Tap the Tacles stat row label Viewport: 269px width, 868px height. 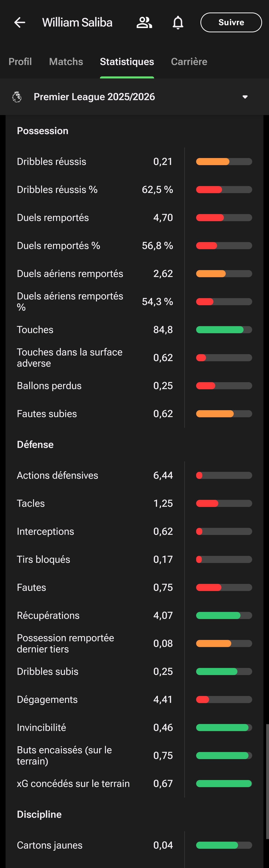[x=31, y=503]
